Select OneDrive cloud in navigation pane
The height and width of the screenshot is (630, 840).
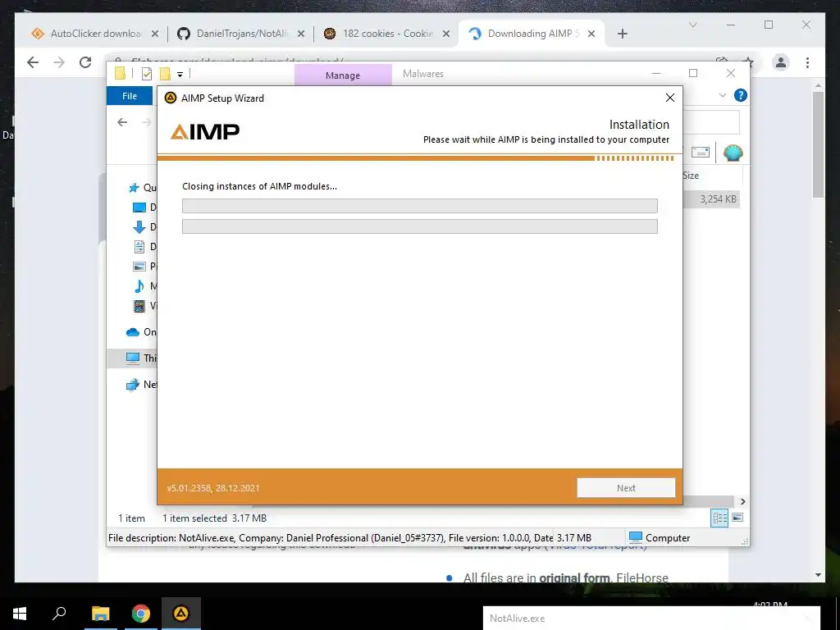tap(133, 332)
